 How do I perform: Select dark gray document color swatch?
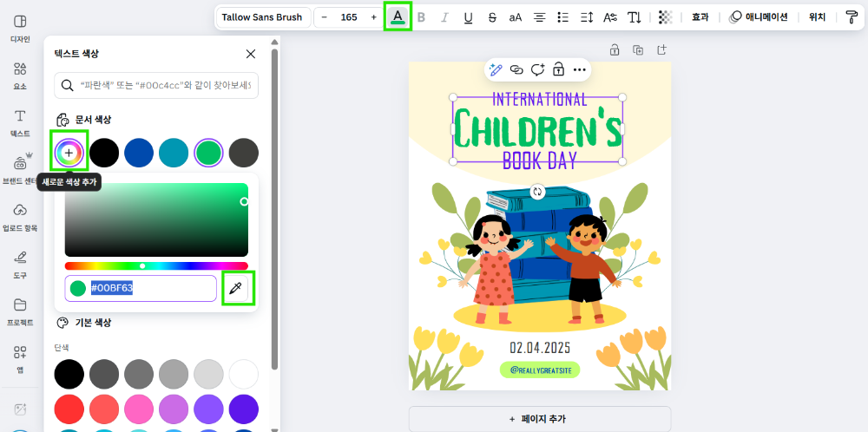pyautogui.click(x=244, y=152)
